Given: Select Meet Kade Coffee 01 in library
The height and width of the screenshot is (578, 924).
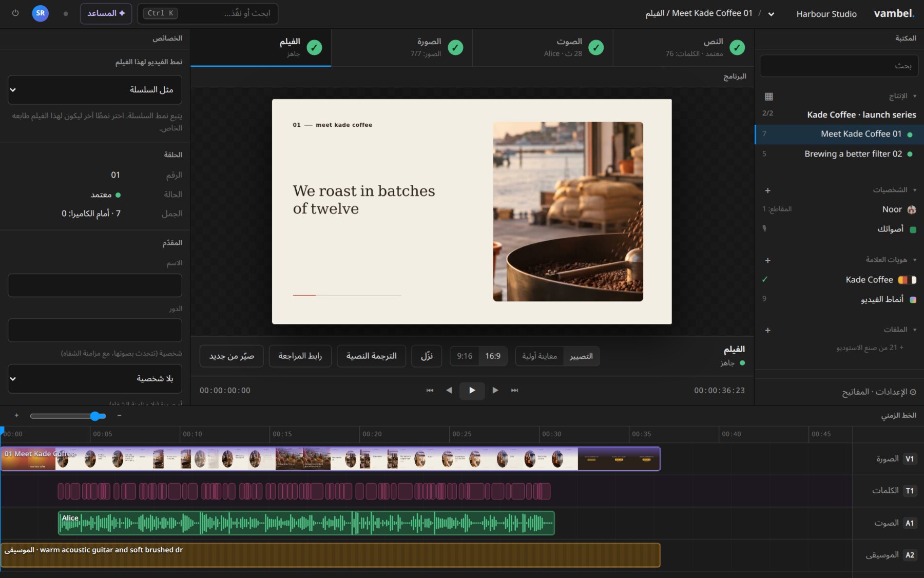Looking at the screenshot, I should [839, 134].
